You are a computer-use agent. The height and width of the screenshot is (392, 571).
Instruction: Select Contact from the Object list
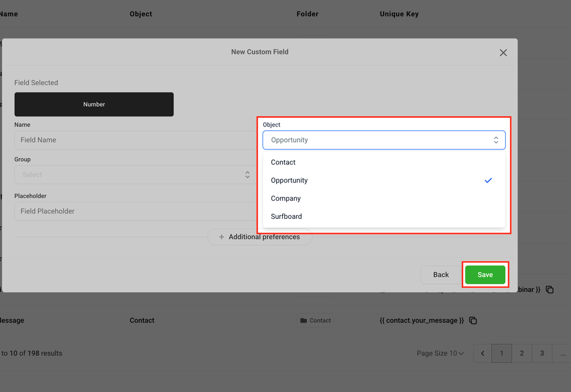[x=283, y=163]
